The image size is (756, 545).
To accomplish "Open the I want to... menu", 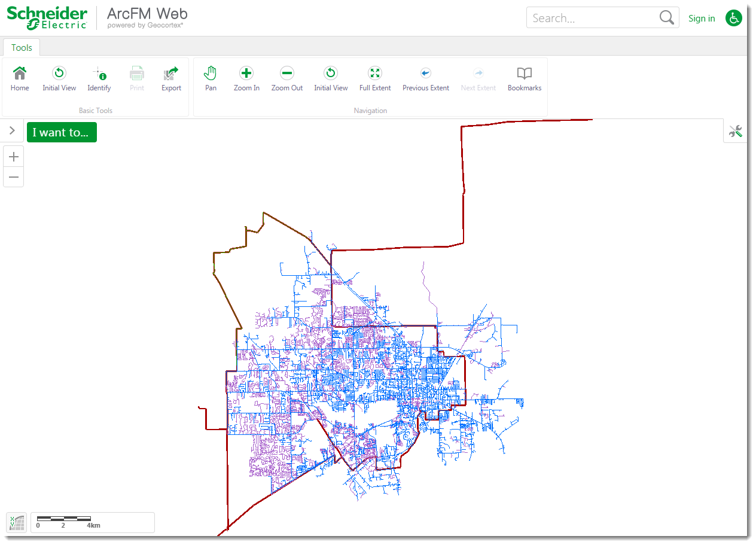I will coord(62,132).
